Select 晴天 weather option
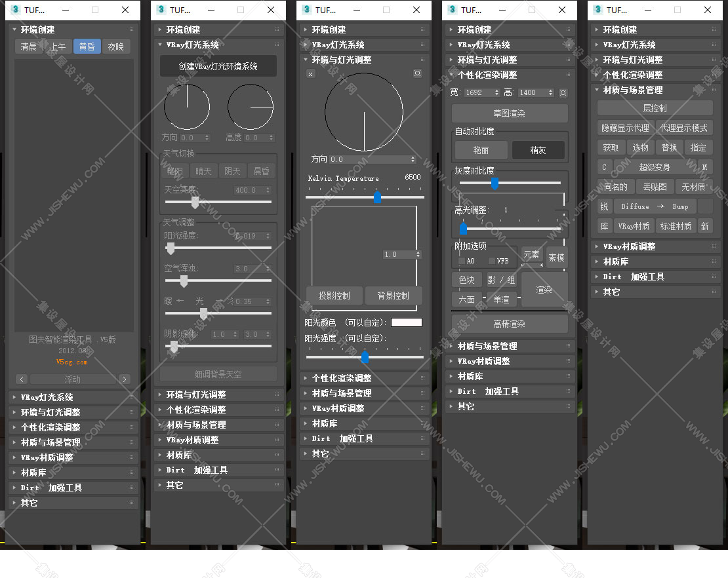 [203, 171]
